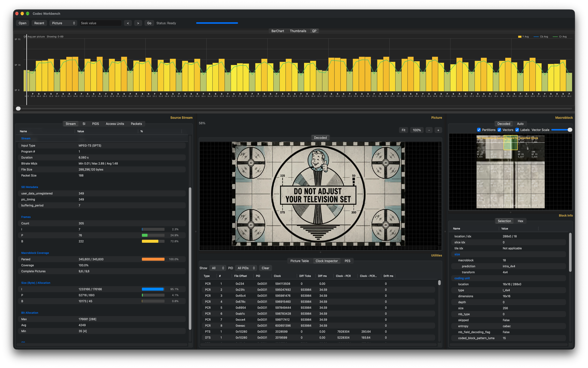
Task: Open the Recent files list
Action: click(39, 23)
